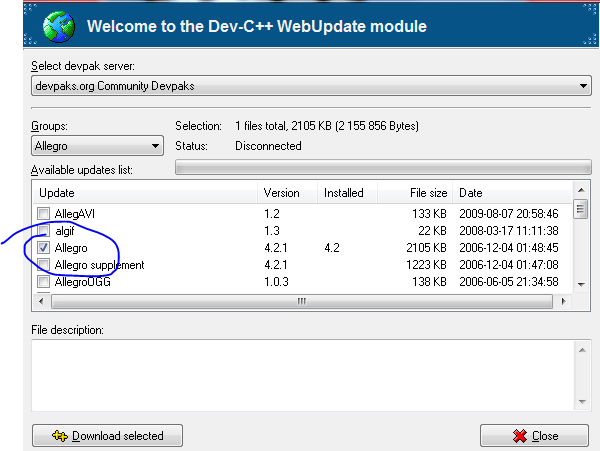This screenshot has height=451, width=600.
Task: Click the Disconnected status text
Action: pos(268,146)
